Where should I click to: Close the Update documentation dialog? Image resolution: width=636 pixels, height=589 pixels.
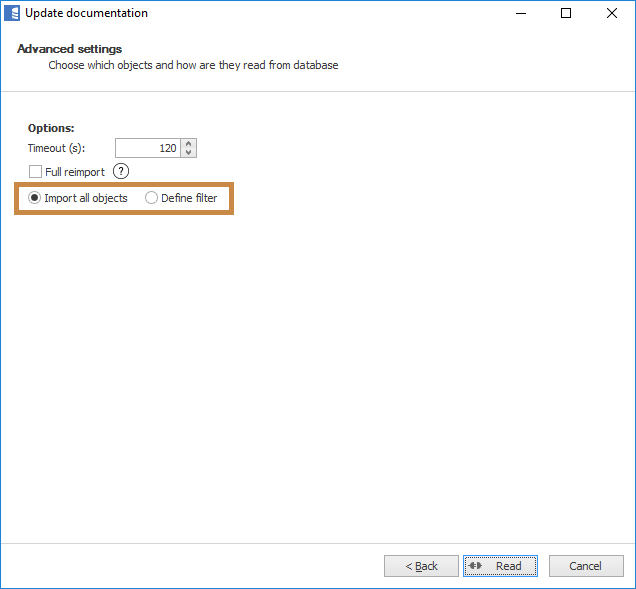point(612,14)
